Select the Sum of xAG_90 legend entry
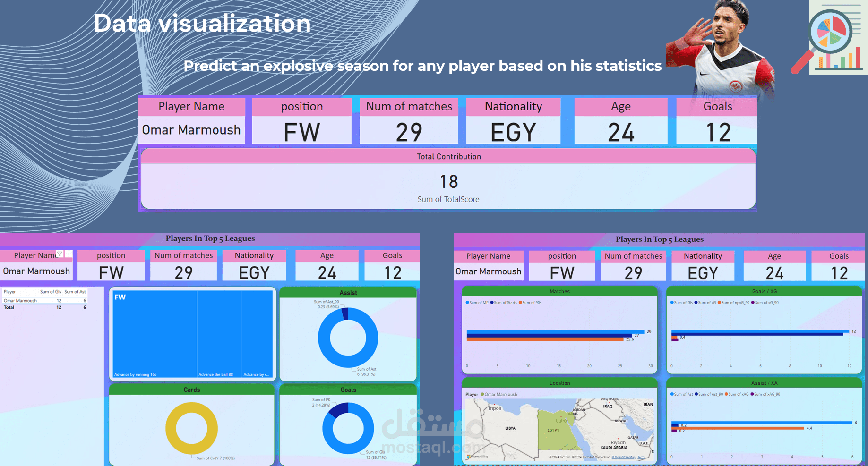The height and width of the screenshot is (466, 868). (x=765, y=394)
